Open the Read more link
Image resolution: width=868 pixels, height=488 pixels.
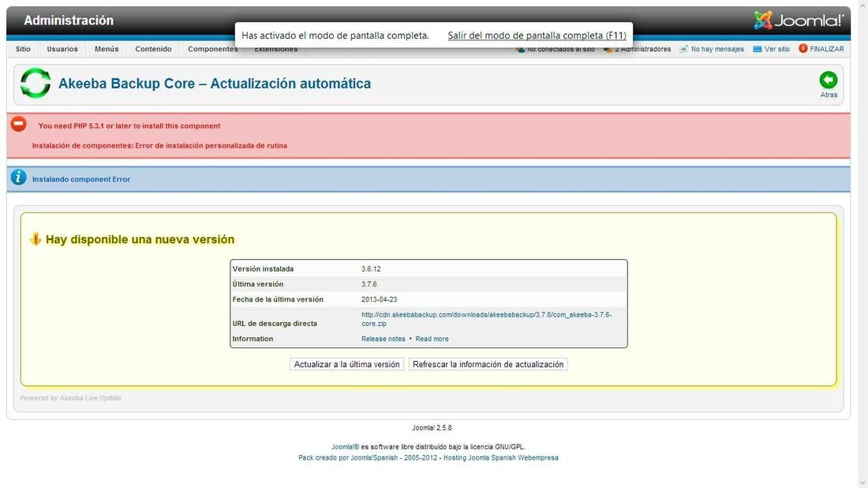(432, 339)
